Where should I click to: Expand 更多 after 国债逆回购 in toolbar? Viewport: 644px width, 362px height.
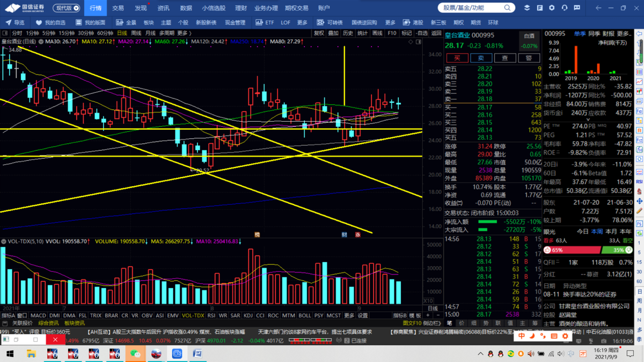coord(390,23)
